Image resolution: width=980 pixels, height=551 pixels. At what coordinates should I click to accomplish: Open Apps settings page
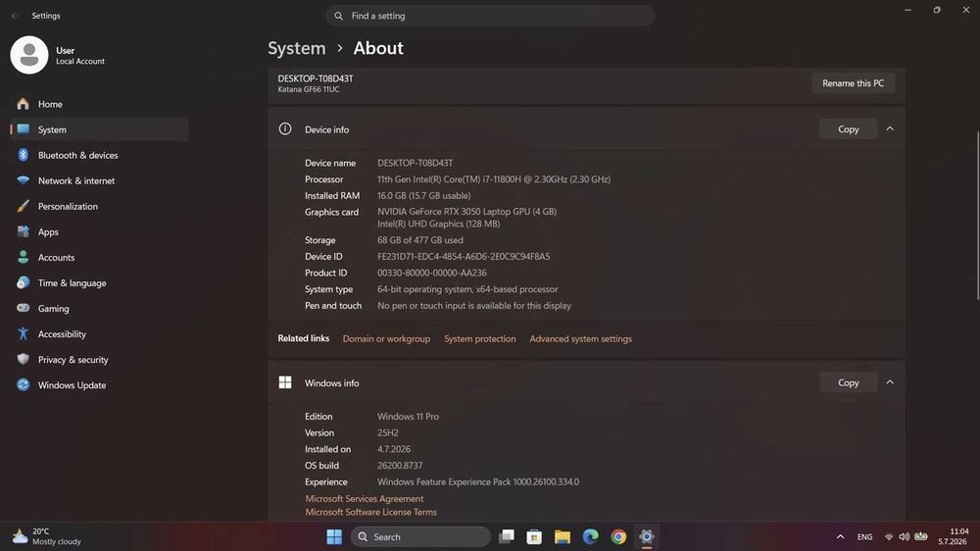(x=99, y=232)
